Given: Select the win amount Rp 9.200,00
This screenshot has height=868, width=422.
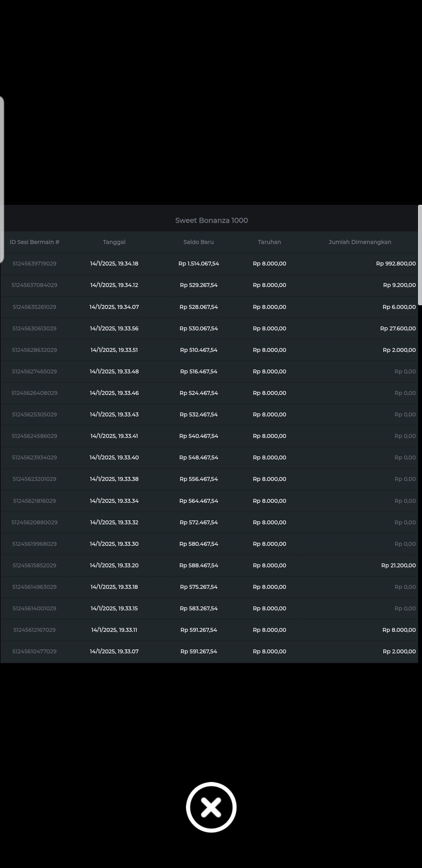Looking at the screenshot, I should (x=399, y=285).
